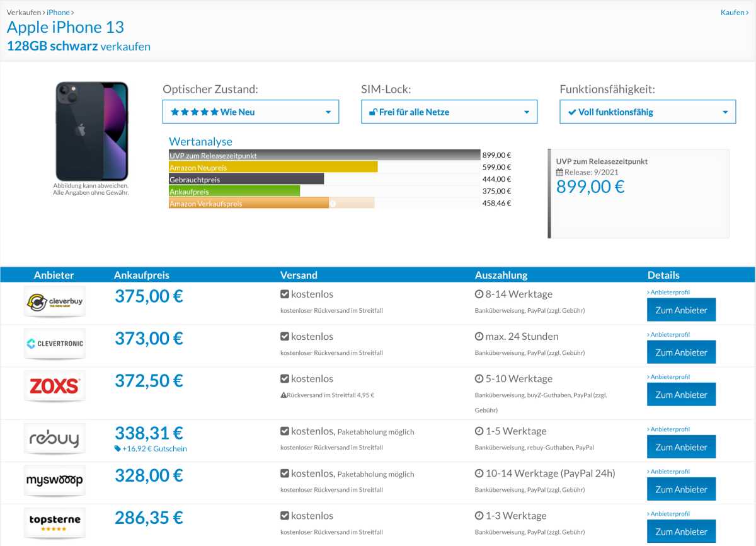Viewport: 756px width, 546px height.
Task: Select the orange Amazon Verkaufspreis bar
Action: 249,203
